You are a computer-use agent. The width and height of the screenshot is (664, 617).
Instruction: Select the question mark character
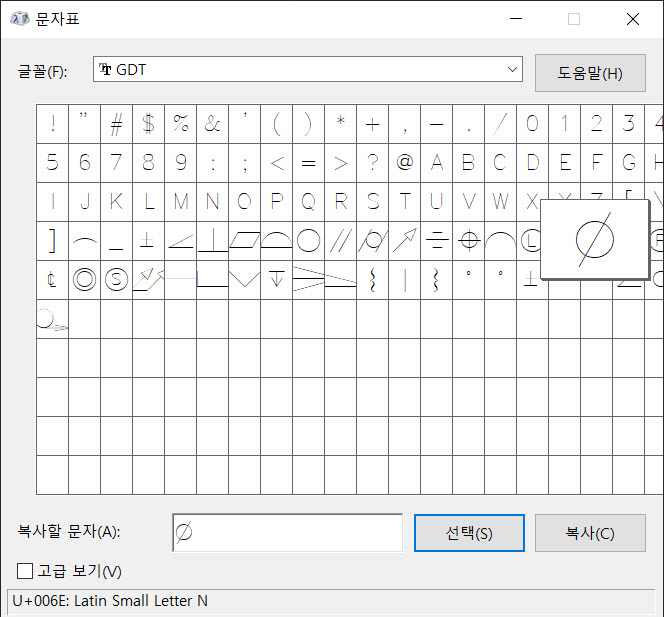point(373,163)
